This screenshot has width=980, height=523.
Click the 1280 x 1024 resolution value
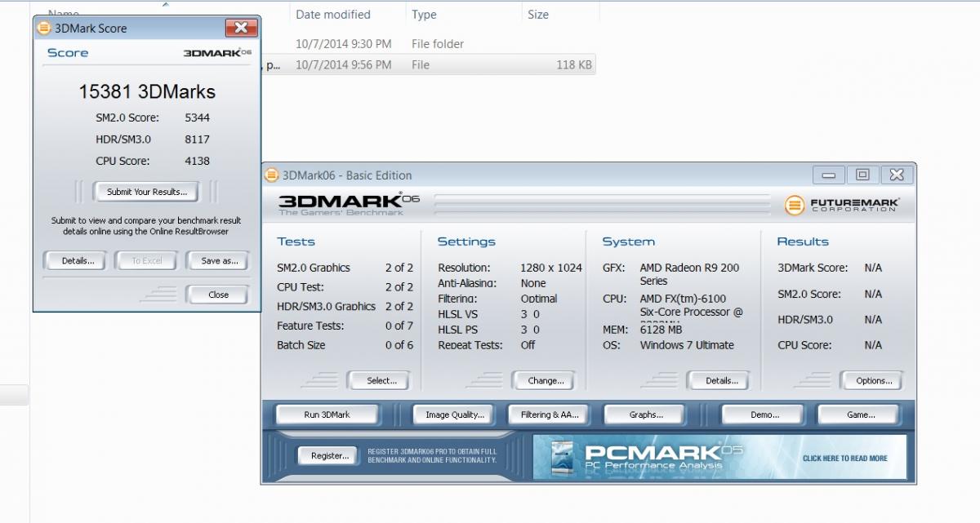pos(551,268)
